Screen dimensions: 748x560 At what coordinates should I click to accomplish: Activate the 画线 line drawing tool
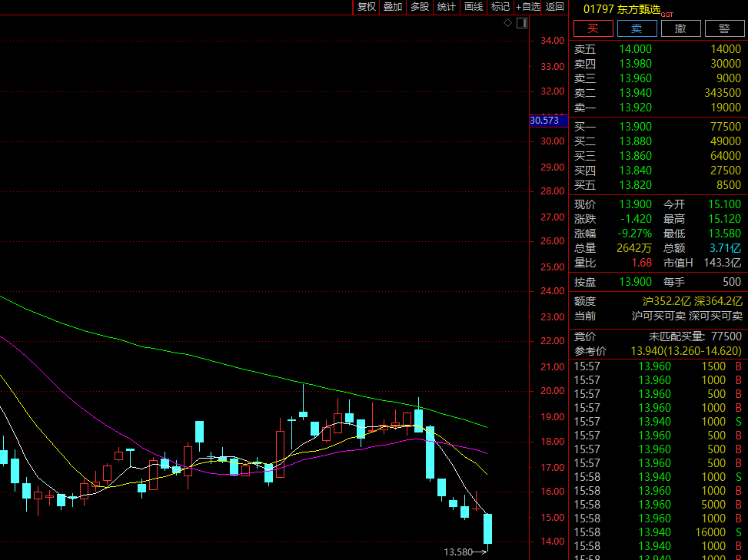(x=474, y=7)
